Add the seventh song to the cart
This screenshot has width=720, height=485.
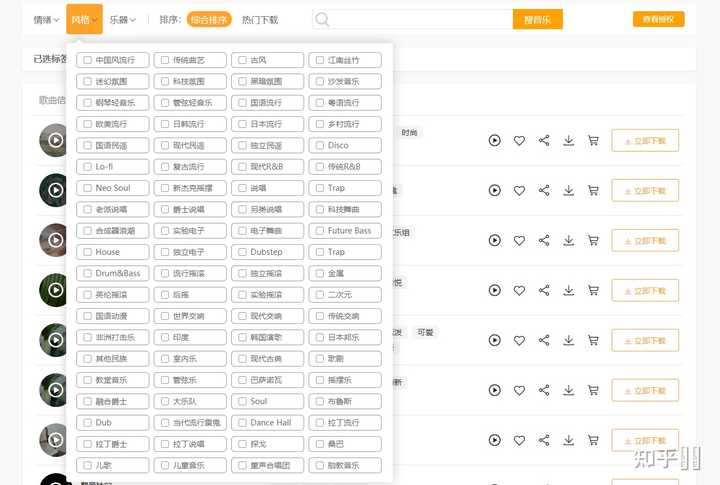coord(593,440)
